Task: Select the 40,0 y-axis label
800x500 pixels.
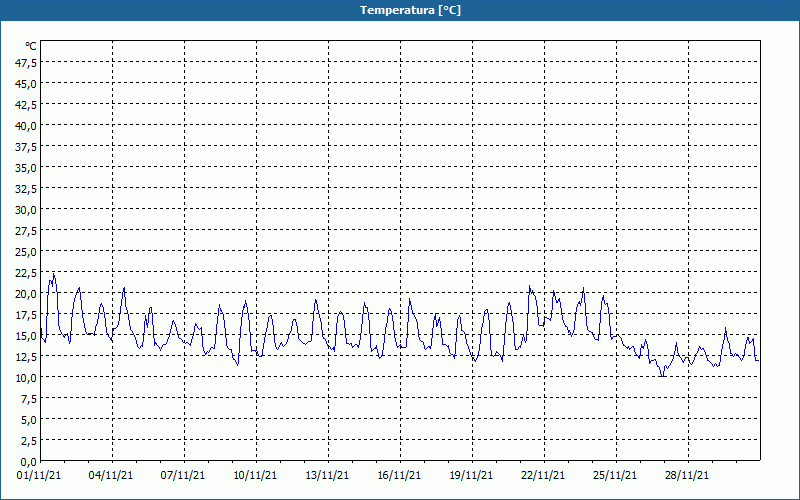Action: [27, 126]
